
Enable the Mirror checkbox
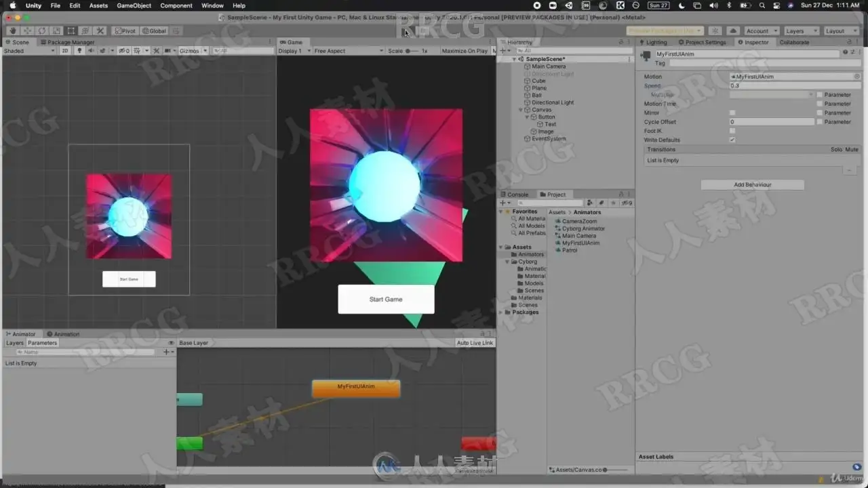732,113
